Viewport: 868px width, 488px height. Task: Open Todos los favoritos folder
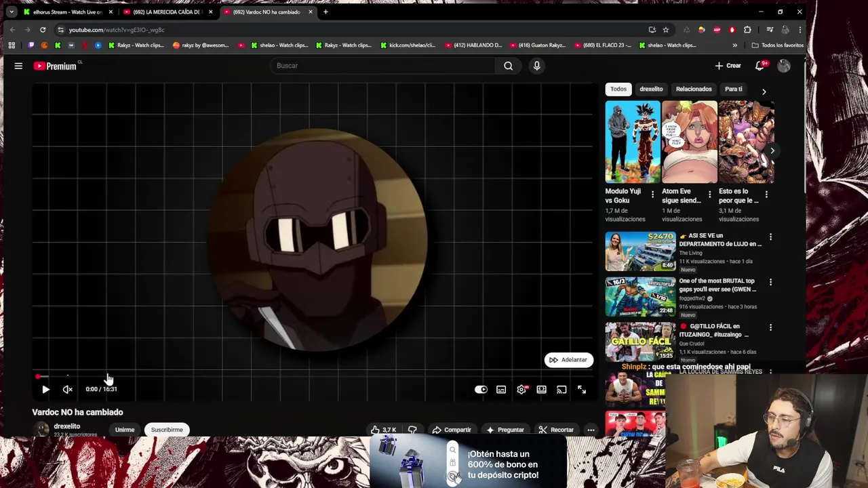click(x=777, y=45)
